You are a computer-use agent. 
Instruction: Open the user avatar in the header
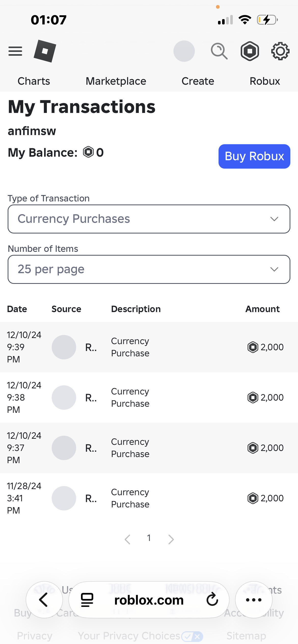click(184, 51)
